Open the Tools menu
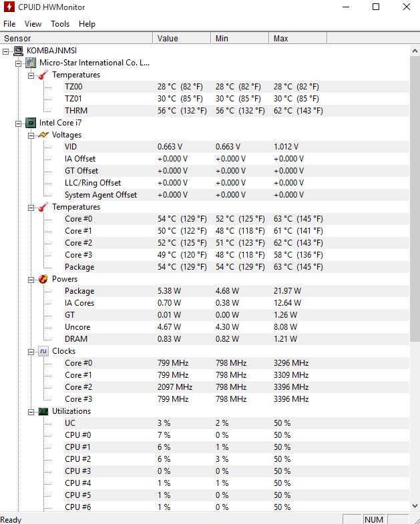Viewport: 420px width, 524px height. [x=60, y=24]
